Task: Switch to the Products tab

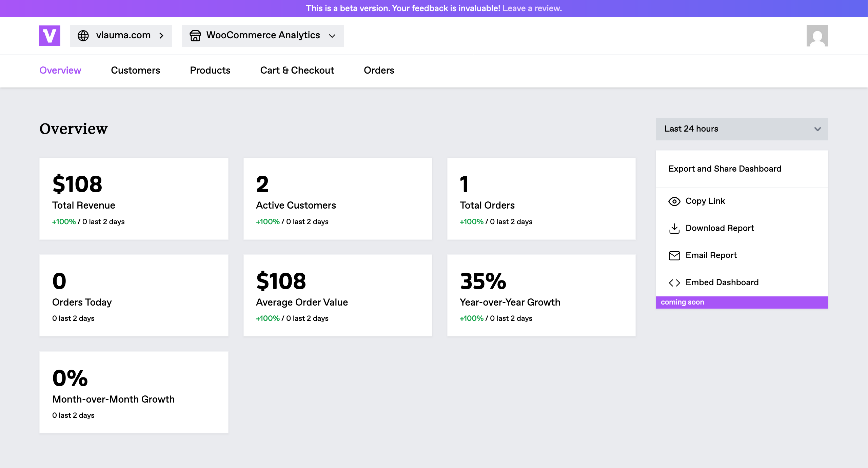Action: pyautogui.click(x=210, y=70)
